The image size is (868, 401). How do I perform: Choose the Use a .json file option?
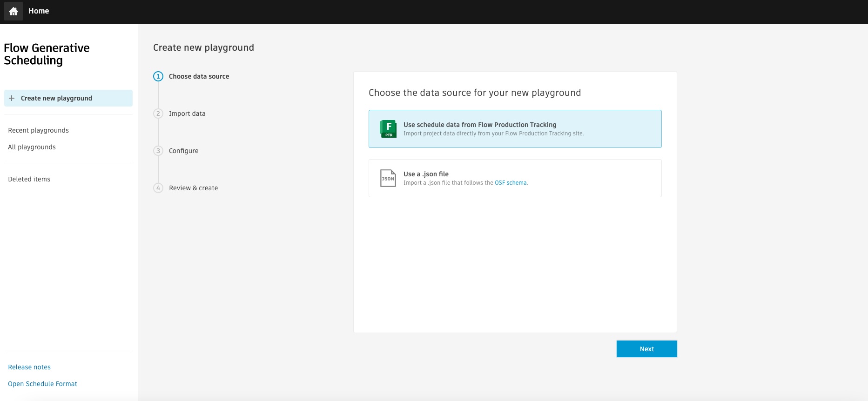click(515, 178)
